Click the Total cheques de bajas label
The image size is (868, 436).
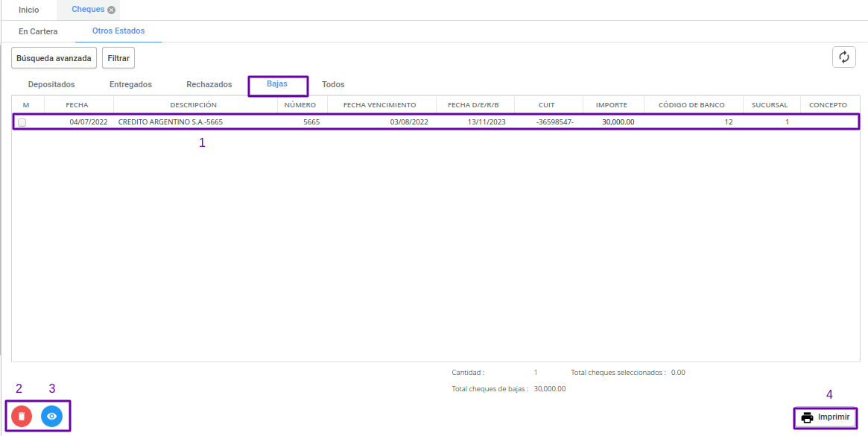coord(490,389)
